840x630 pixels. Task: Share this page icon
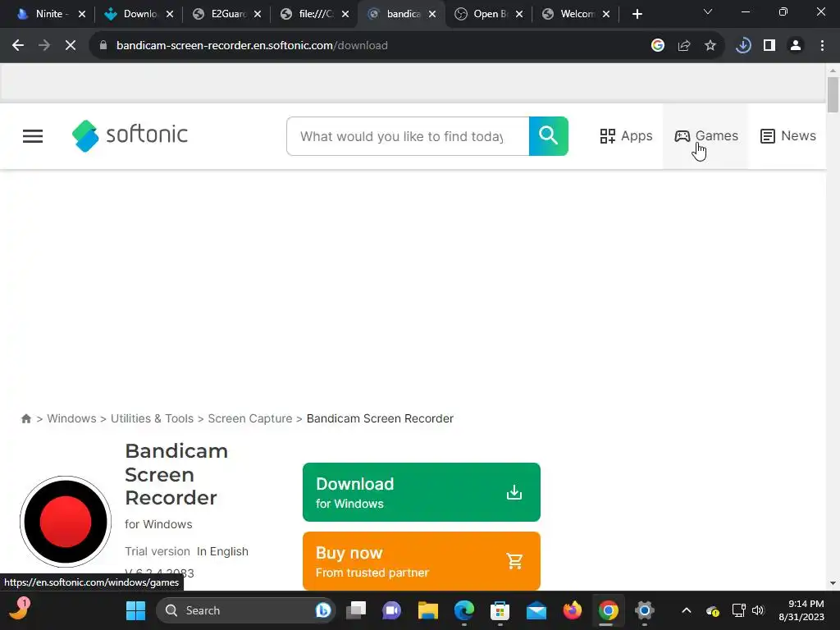tap(684, 46)
